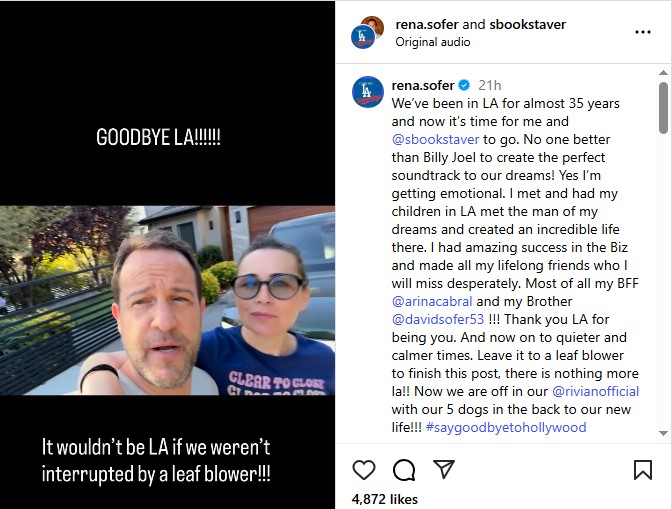672x509 pixels.
Task: View the 4,872 likes list
Action: click(x=384, y=499)
